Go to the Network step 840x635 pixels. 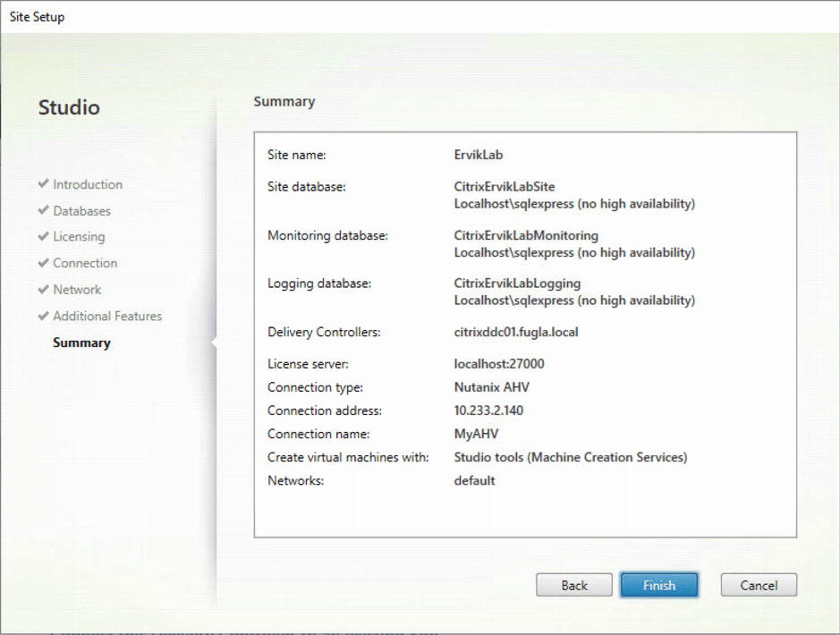click(77, 290)
